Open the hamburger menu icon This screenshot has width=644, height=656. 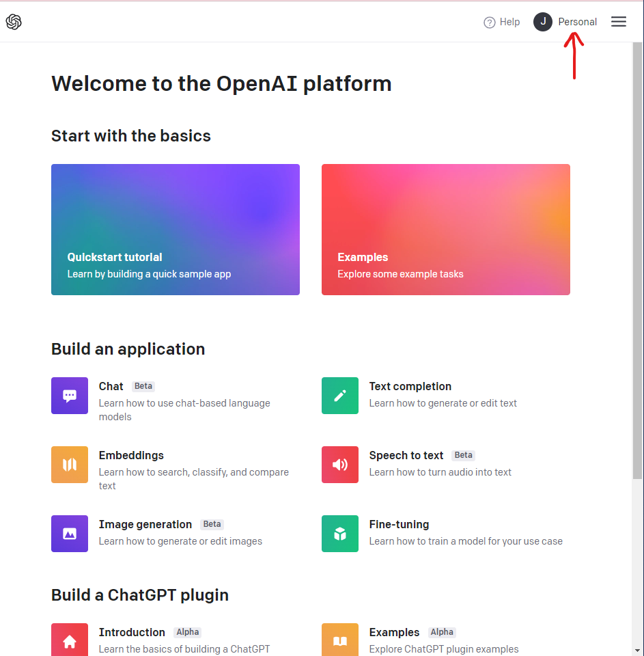pyautogui.click(x=619, y=22)
